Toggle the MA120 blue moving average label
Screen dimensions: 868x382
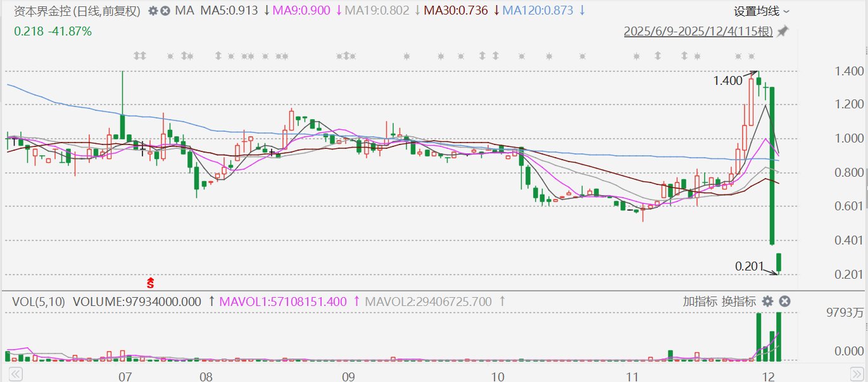tap(543, 11)
